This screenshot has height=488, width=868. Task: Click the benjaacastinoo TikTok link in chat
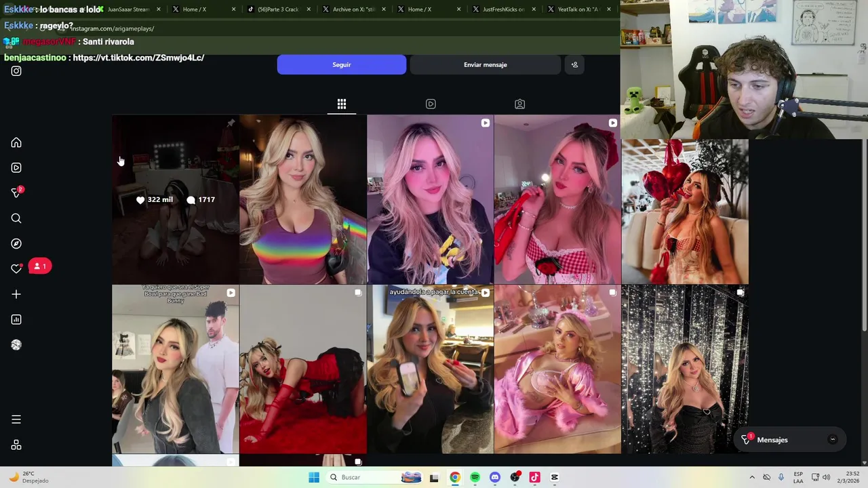pos(138,58)
